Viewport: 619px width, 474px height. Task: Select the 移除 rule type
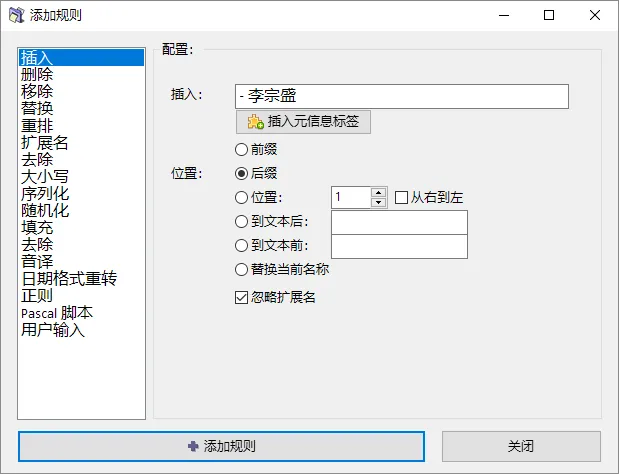(81, 92)
